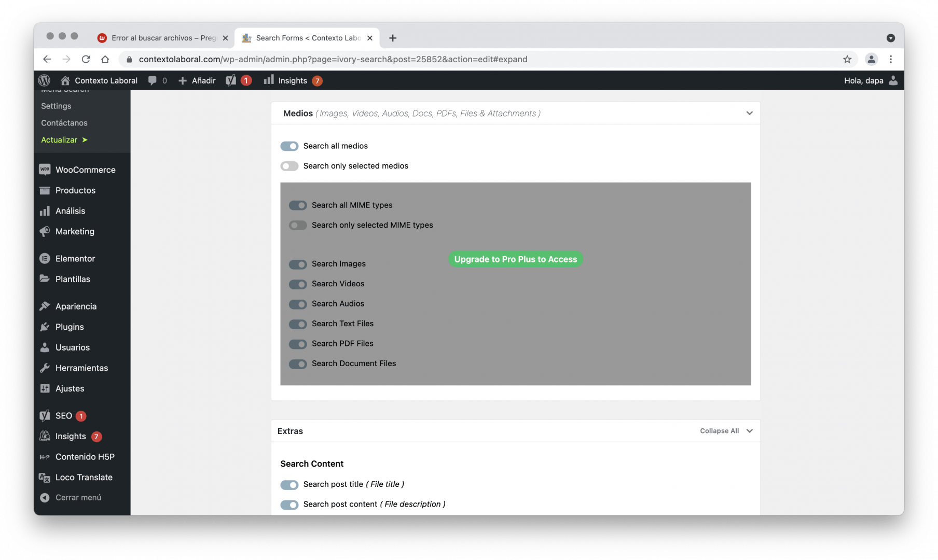The height and width of the screenshot is (560, 938).
Task: Click the WooCommerce sidebar icon
Action: 45,170
